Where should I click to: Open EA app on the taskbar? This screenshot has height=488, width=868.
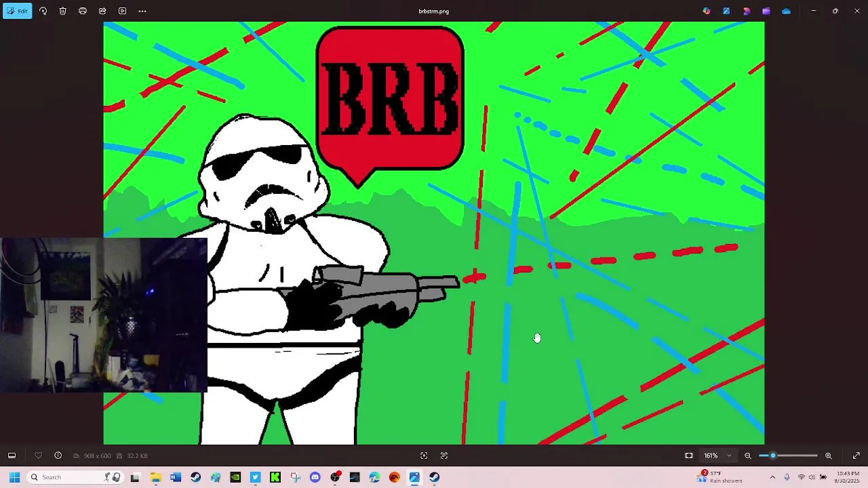click(395, 477)
